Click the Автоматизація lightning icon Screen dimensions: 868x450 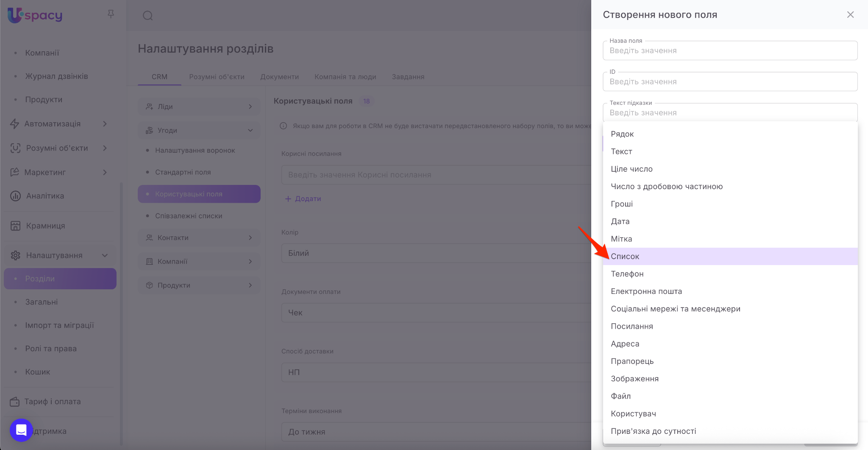tap(15, 124)
